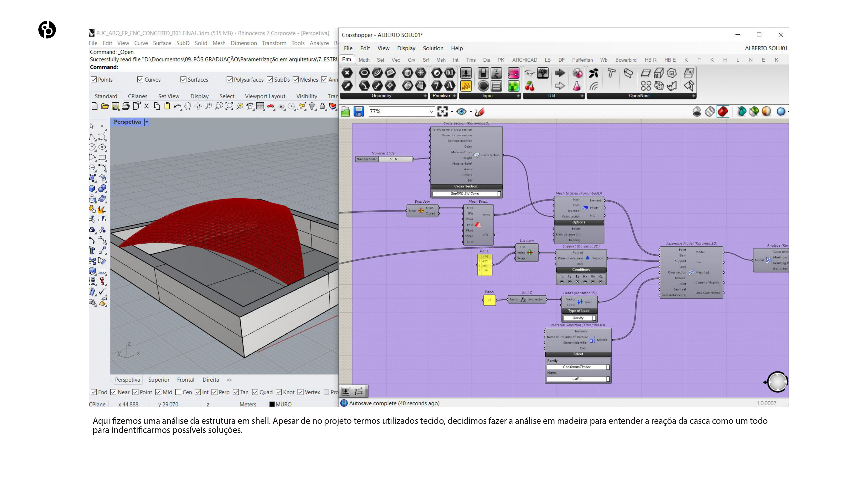Screen dimensions: 868x488
Task: Open the Perspetiva viewport title dropdown arrow
Action: click(x=146, y=122)
